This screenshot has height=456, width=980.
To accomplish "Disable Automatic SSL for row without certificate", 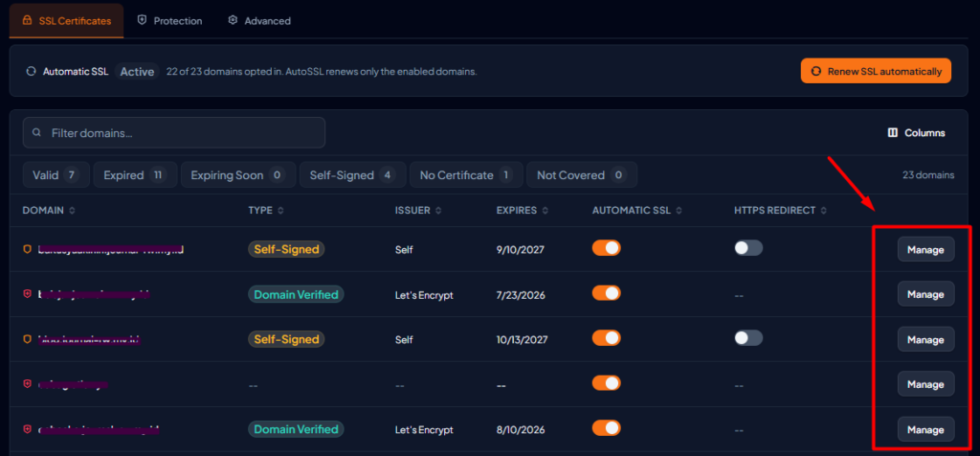I will click(x=606, y=383).
